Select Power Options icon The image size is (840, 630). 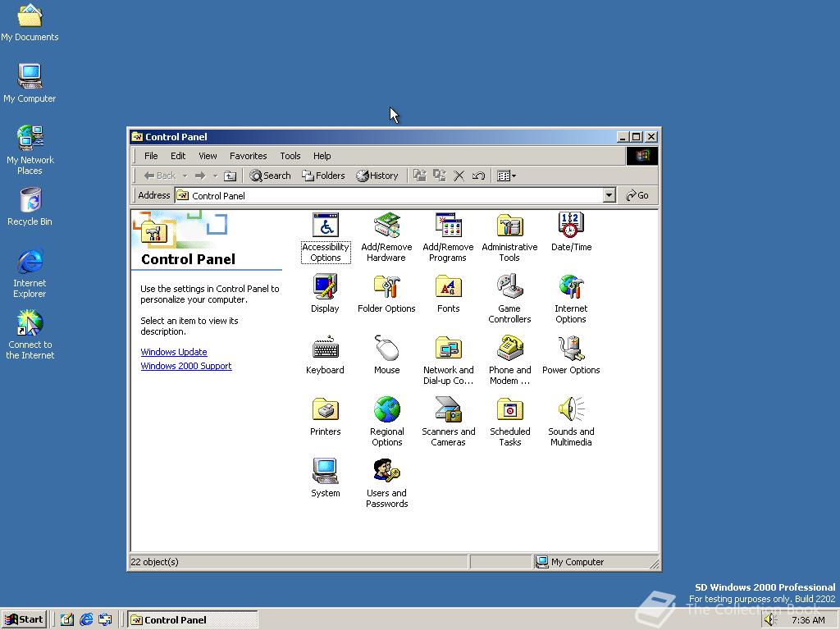[571, 354]
